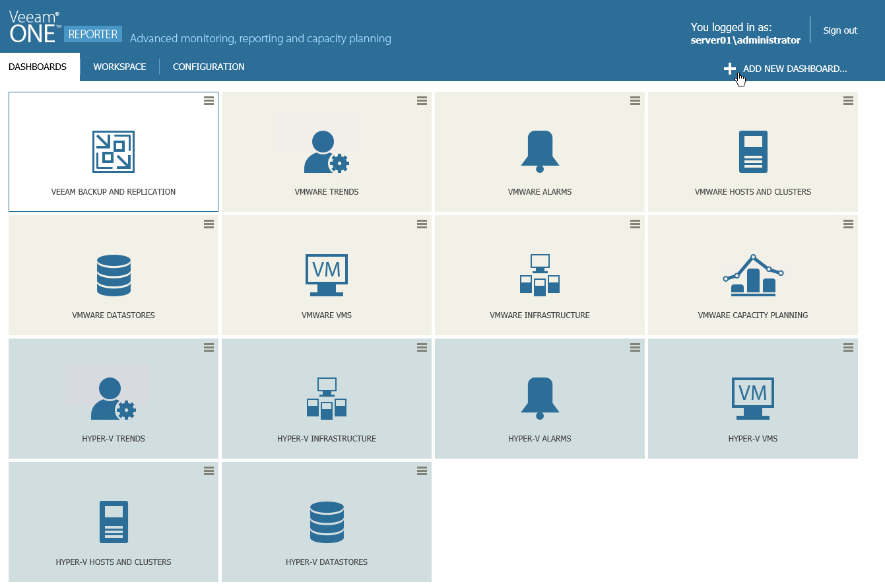The width and height of the screenshot is (885, 588).
Task: Select the VMware Alarms bell icon
Action: coord(540,152)
